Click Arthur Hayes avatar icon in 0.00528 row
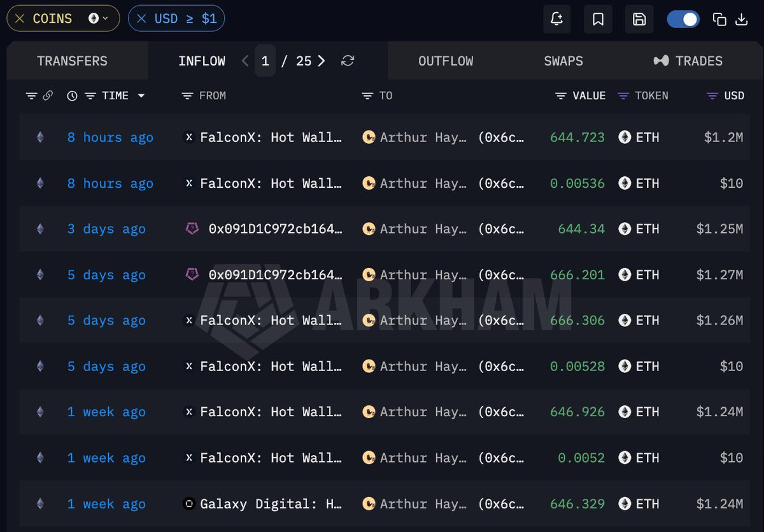This screenshot has width=764, height=532. coord(369,367)
